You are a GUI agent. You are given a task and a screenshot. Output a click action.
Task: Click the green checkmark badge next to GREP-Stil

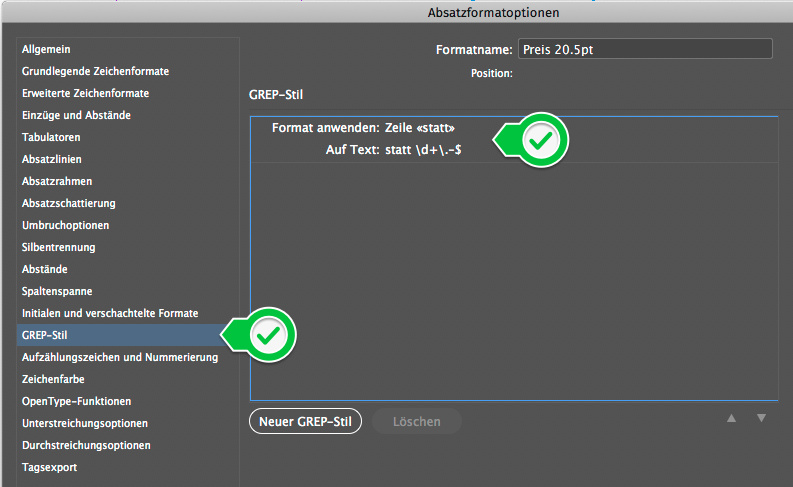[259, 335]
